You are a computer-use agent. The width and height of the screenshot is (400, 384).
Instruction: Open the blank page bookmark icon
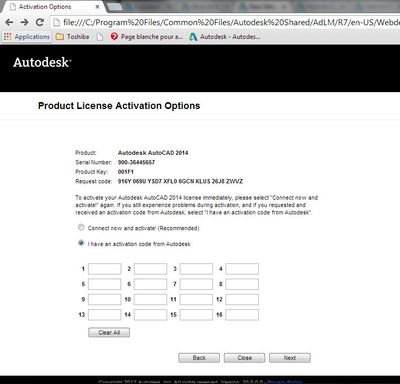pyautogui.click(x=100, y=37)
